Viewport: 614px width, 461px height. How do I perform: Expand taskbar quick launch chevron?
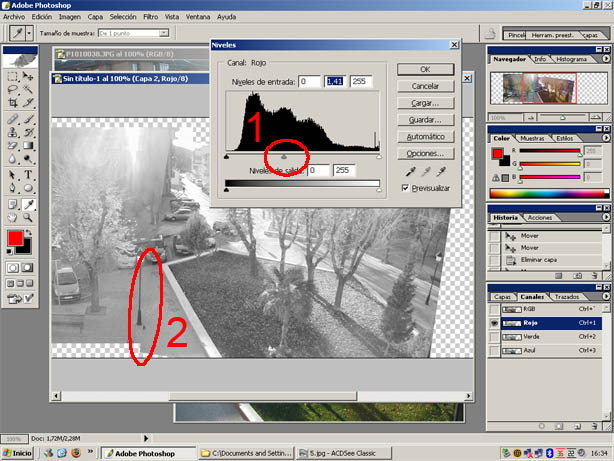pos(90,452)
